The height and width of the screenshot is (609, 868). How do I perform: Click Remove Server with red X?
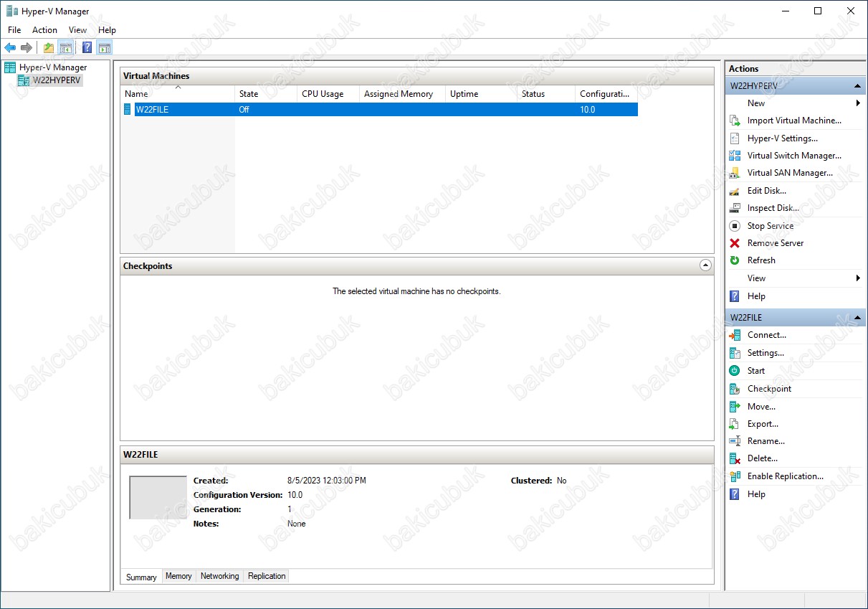click(x=775, y=243)
